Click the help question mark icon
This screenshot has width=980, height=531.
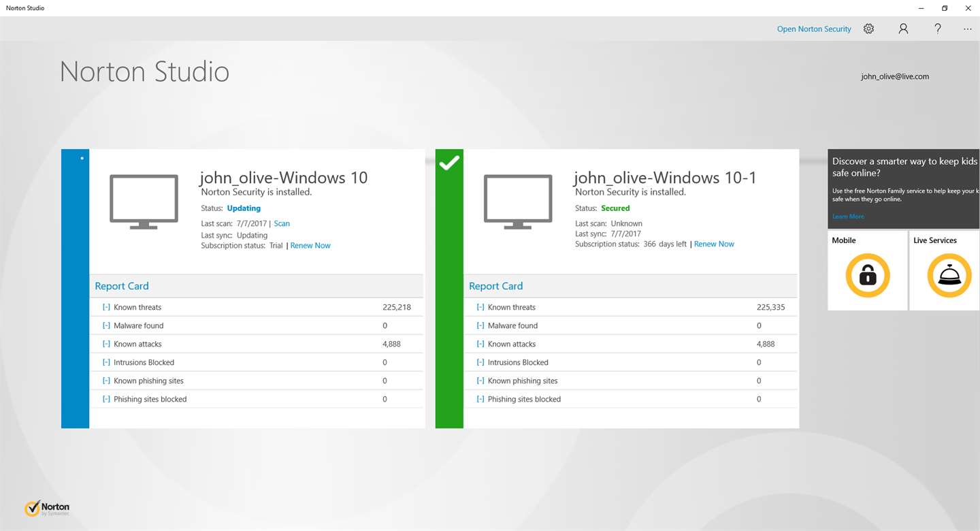(938, 29)
